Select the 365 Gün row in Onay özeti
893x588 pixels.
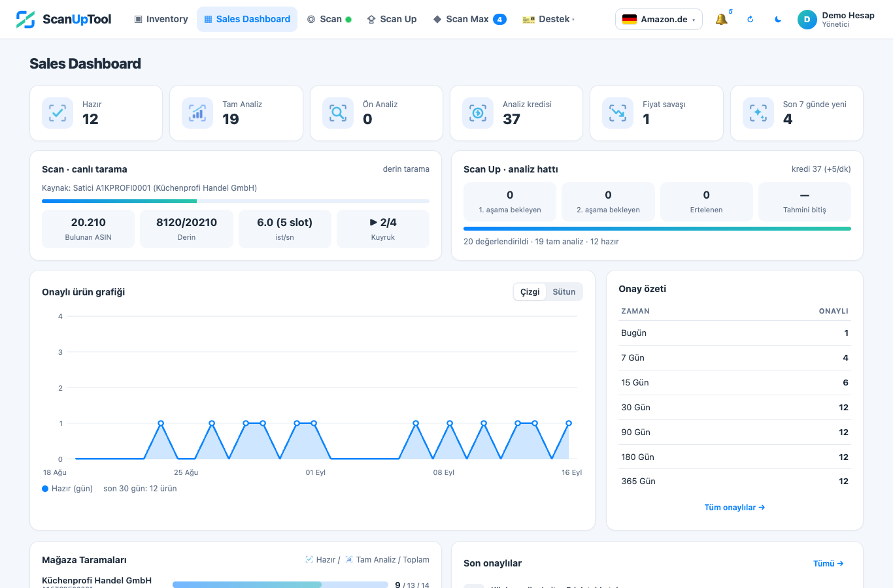tap(735, 482)
